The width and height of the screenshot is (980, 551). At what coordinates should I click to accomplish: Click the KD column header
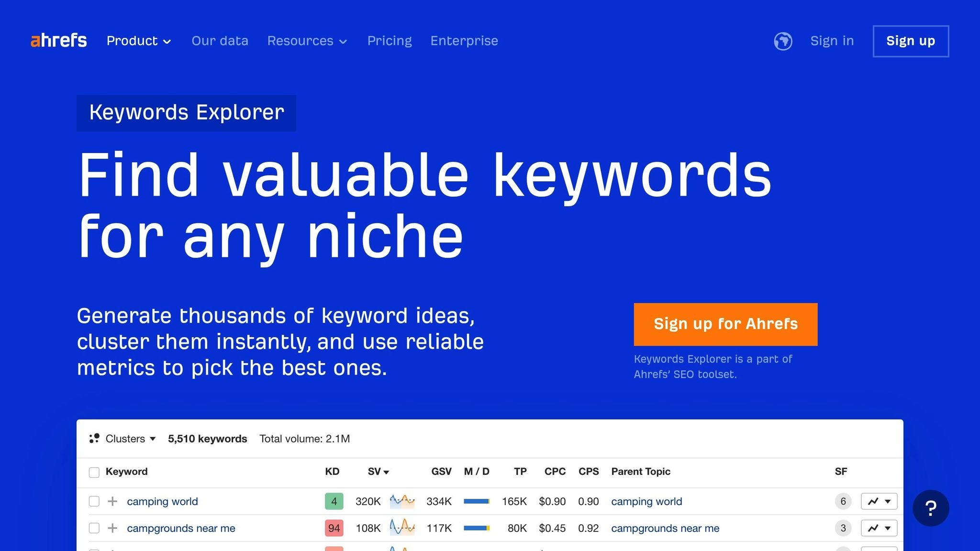pos(332,472)
